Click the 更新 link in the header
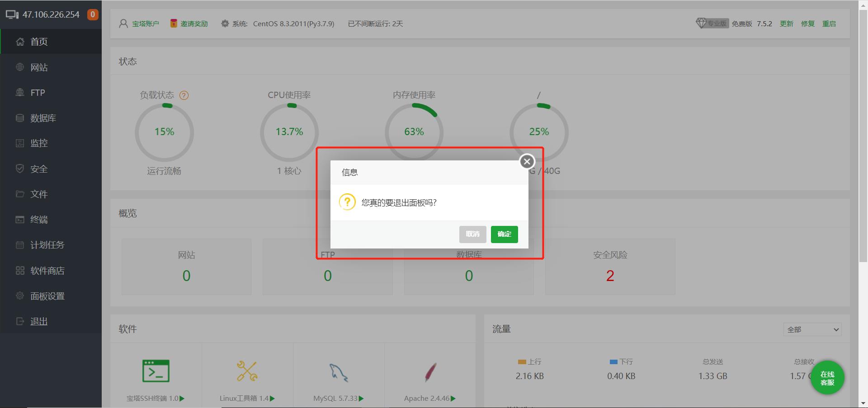 787,23
